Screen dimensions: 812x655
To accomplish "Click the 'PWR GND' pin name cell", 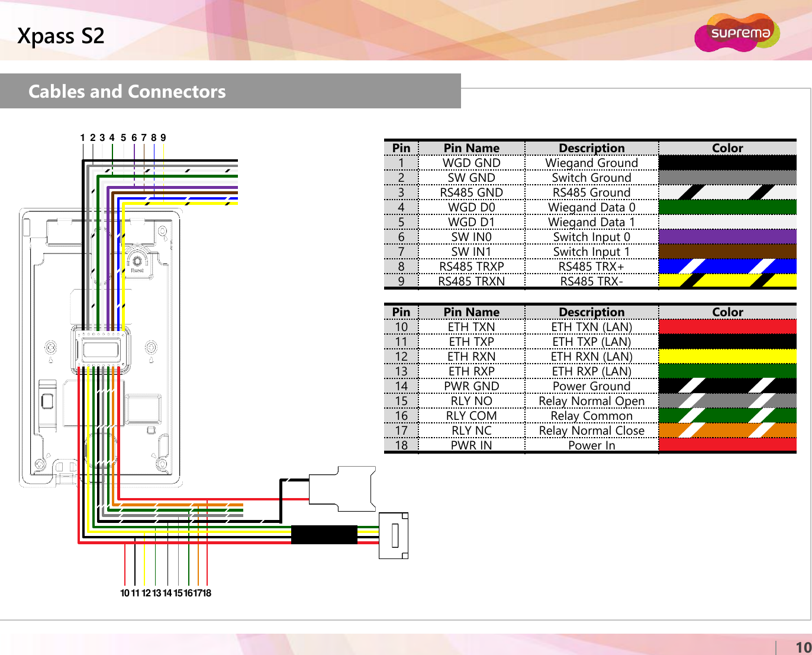I will 472,386.
